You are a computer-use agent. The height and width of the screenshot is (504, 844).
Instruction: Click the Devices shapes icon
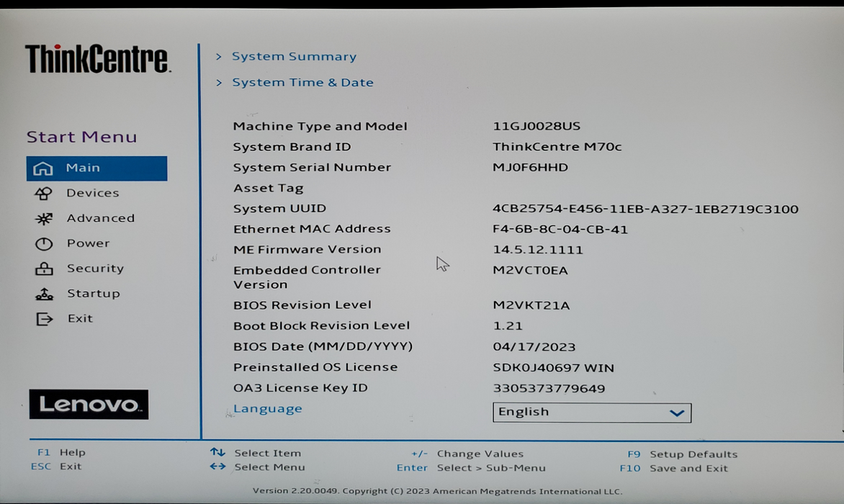click(43, 193)
